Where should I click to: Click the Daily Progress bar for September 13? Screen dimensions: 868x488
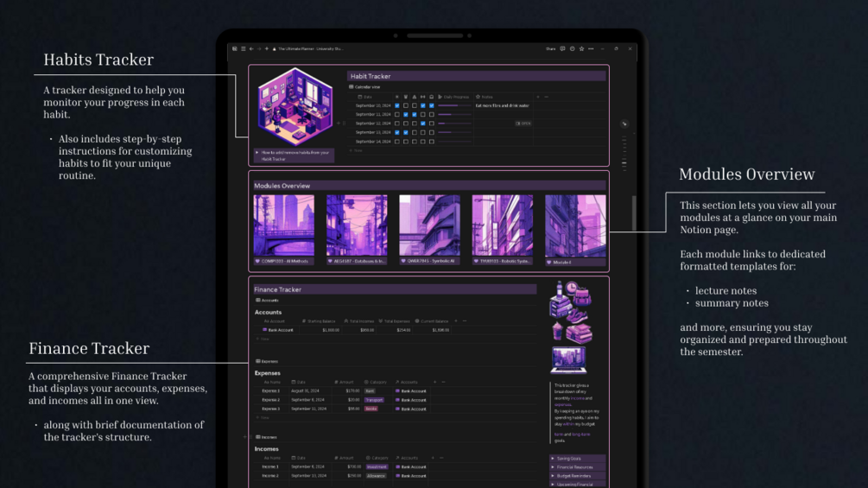click(x=454, y=132)
